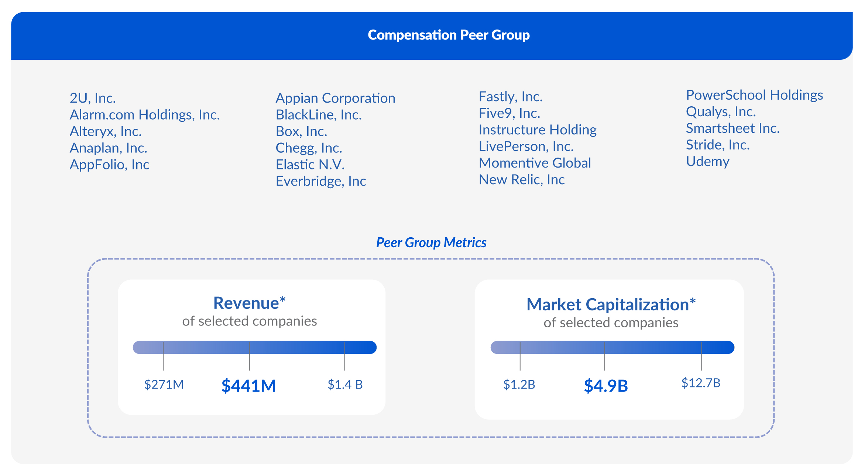Select the 2U, Inc. company name
Viewport: 868px width, 472px height.
[93, 98]
